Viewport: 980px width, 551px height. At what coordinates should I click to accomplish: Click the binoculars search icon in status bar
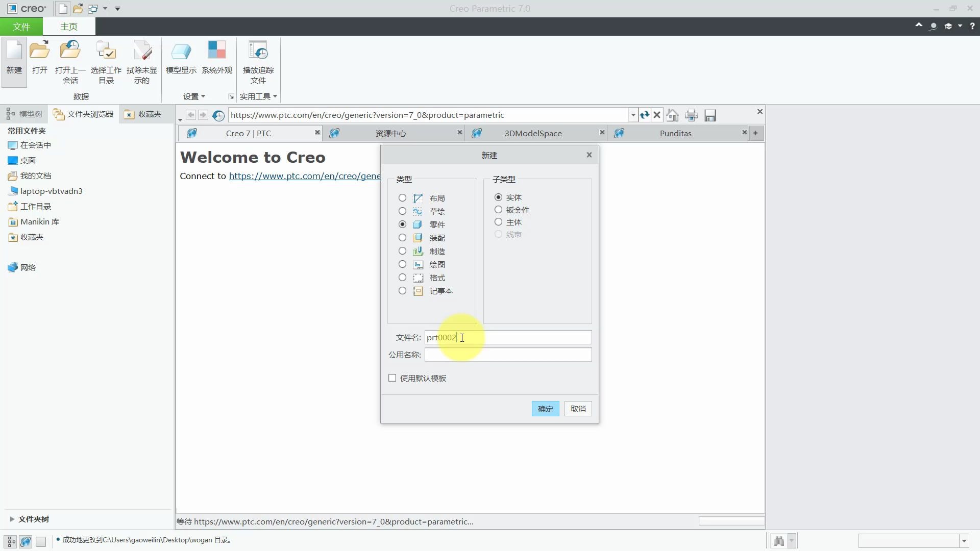pos(779,541)
